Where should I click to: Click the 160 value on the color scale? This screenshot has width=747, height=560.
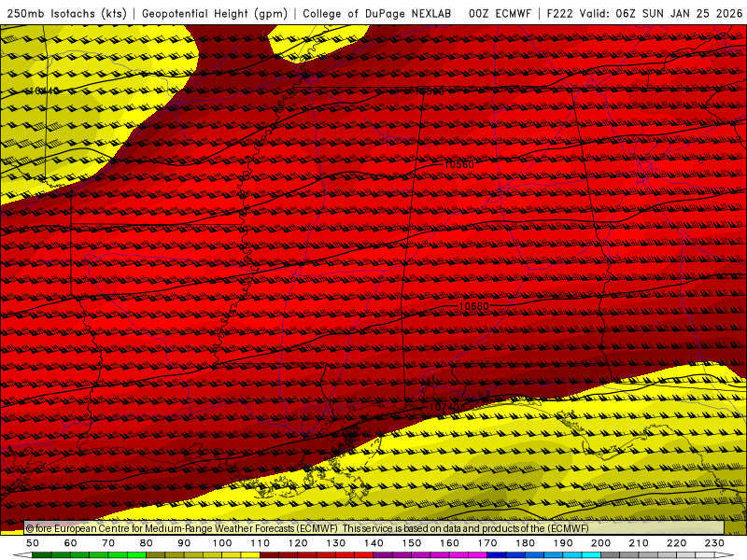coord(449,543)
